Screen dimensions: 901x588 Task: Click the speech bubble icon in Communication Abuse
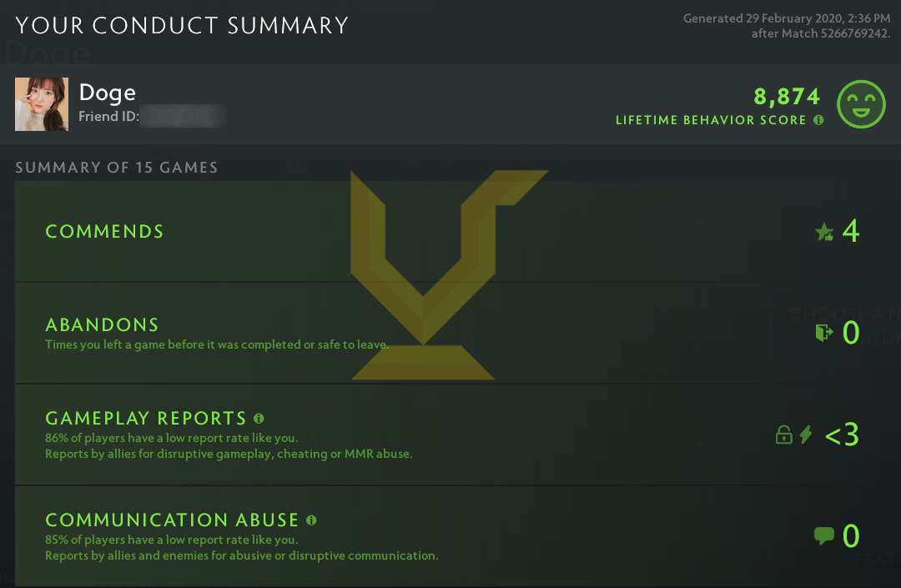point(823,535)
